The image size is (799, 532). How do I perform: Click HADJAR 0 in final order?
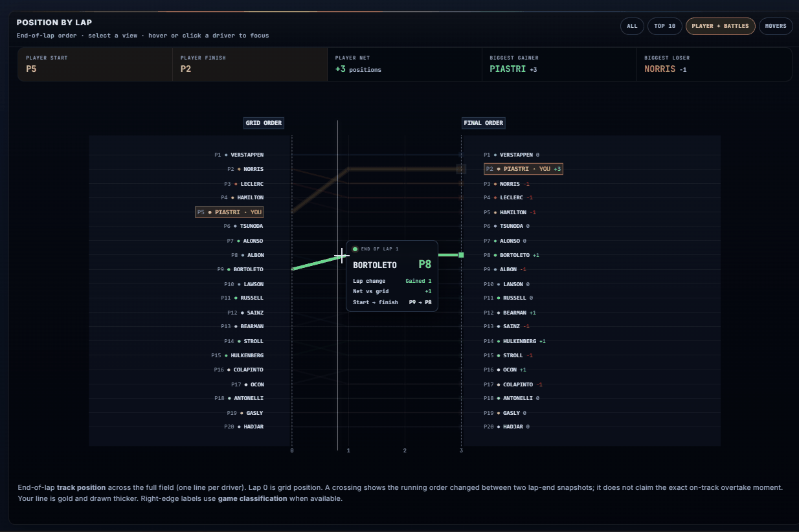pos(507,427)
